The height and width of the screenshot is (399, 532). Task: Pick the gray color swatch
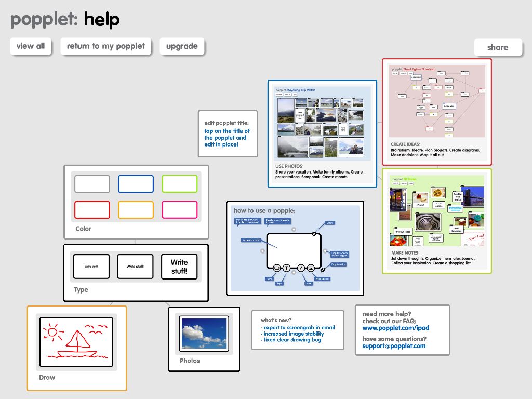[92, 184]
